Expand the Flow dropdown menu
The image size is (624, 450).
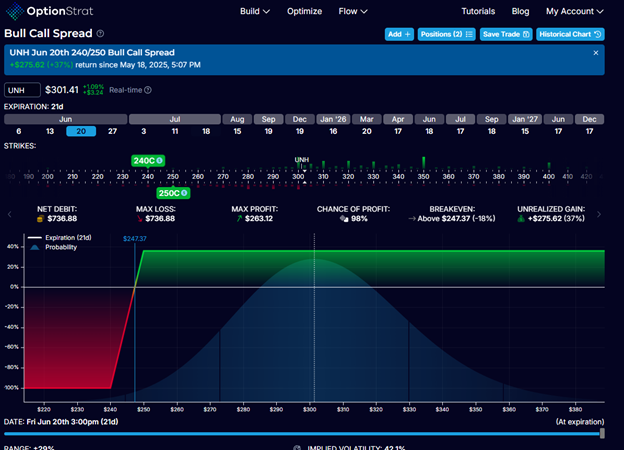coord(353,11)
